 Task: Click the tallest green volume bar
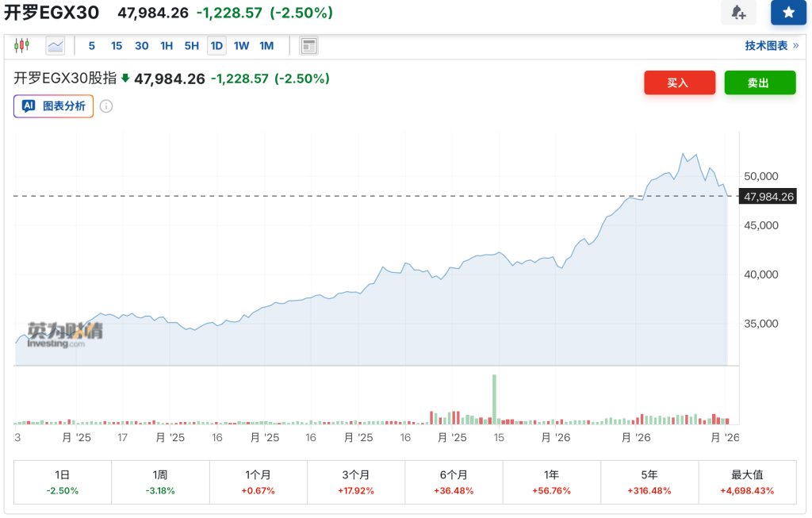pos(494,398)
